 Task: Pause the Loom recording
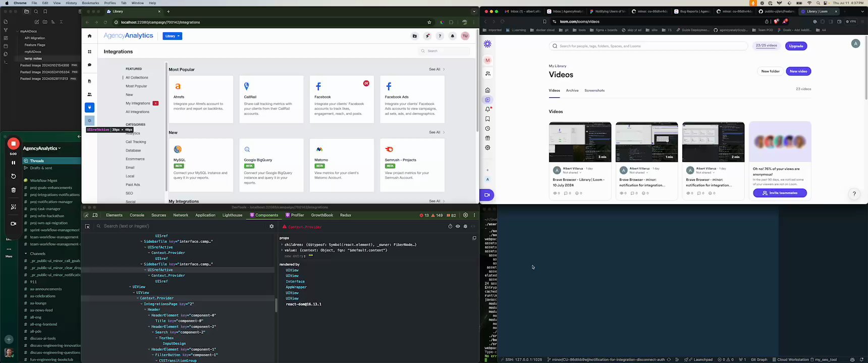14,163
